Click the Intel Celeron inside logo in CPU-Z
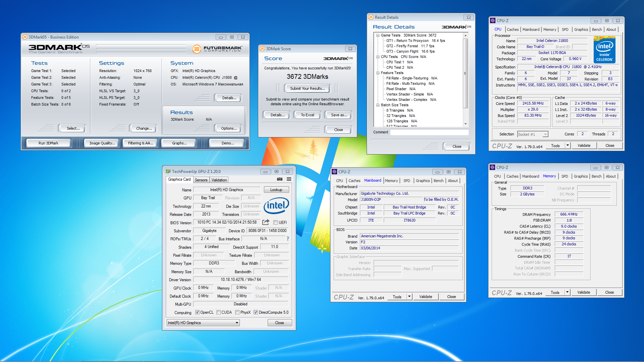Viewport: 644px width, 362px height. 604,50
